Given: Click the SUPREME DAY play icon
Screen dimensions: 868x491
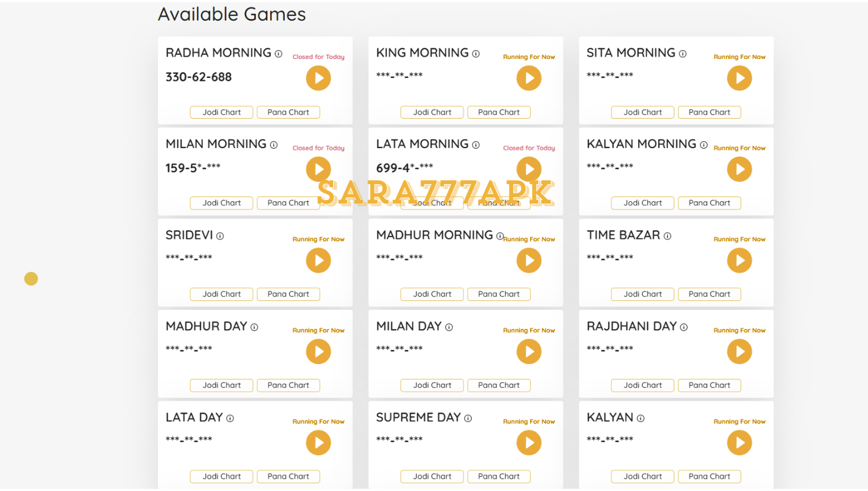Looking at the screenshot, I should pyautogui.click(x=529, y=443).
